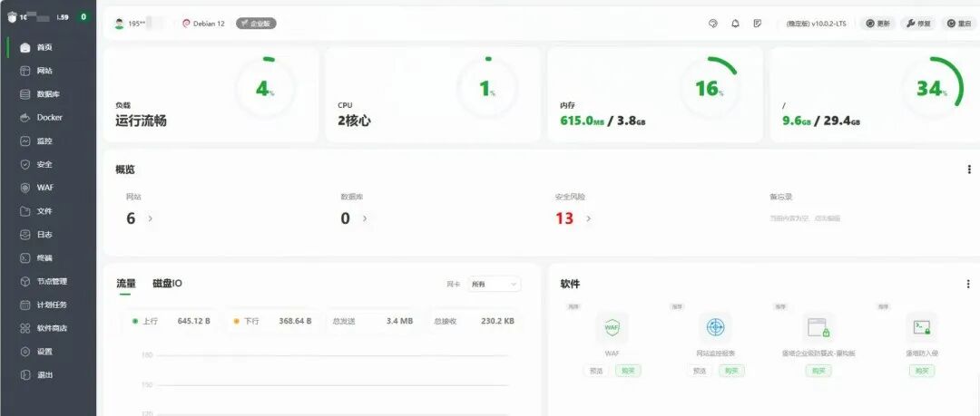Click 购买 under WAF software

click(x=628, y=371)
